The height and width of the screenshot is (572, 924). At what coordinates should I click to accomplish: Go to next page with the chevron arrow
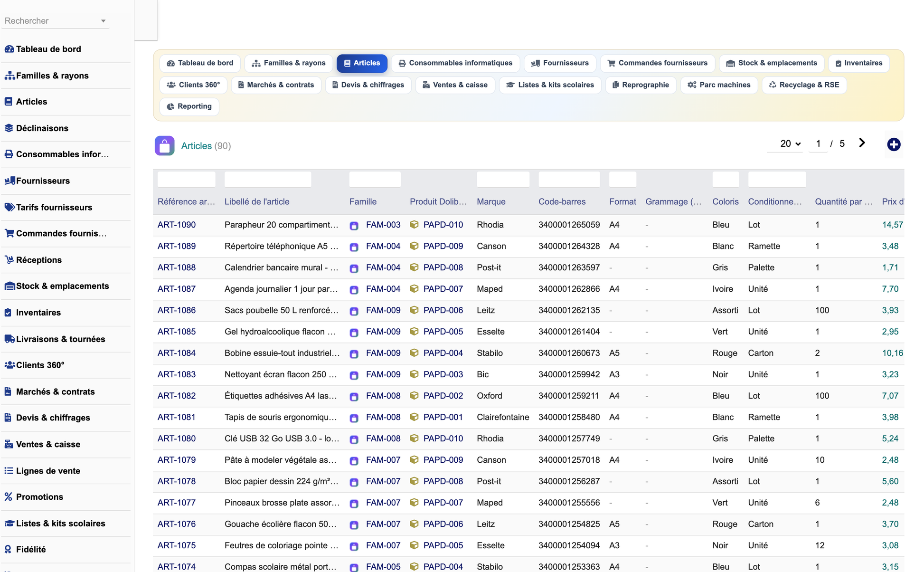(862, 143)
